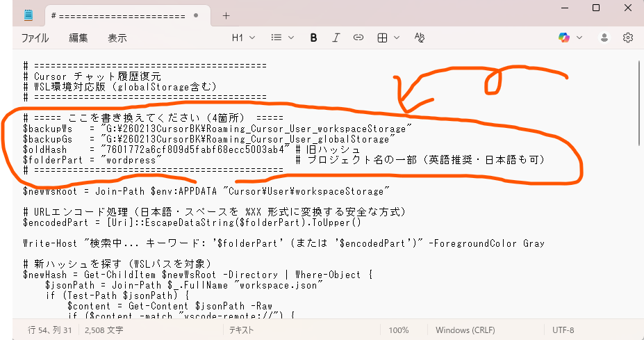Open the Copilot icon
The height and width of the screenshot is (340, 644).
[564, 38]
